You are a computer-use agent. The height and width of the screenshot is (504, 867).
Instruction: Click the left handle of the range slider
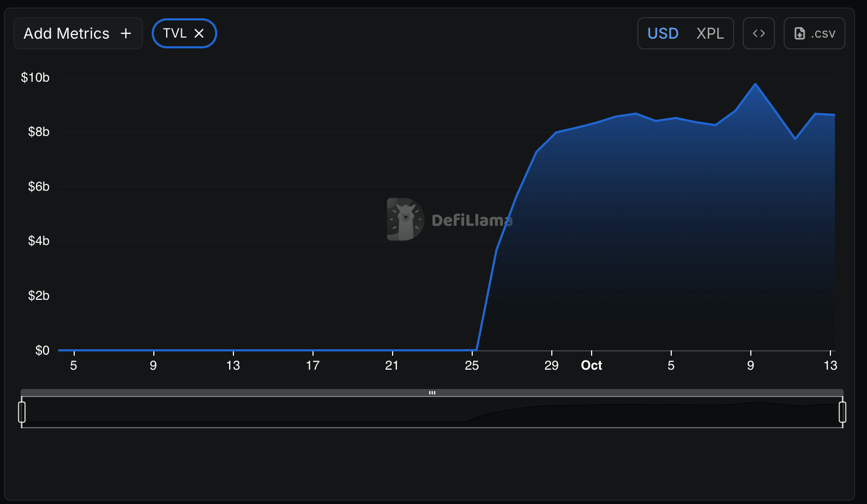[22, 412]
